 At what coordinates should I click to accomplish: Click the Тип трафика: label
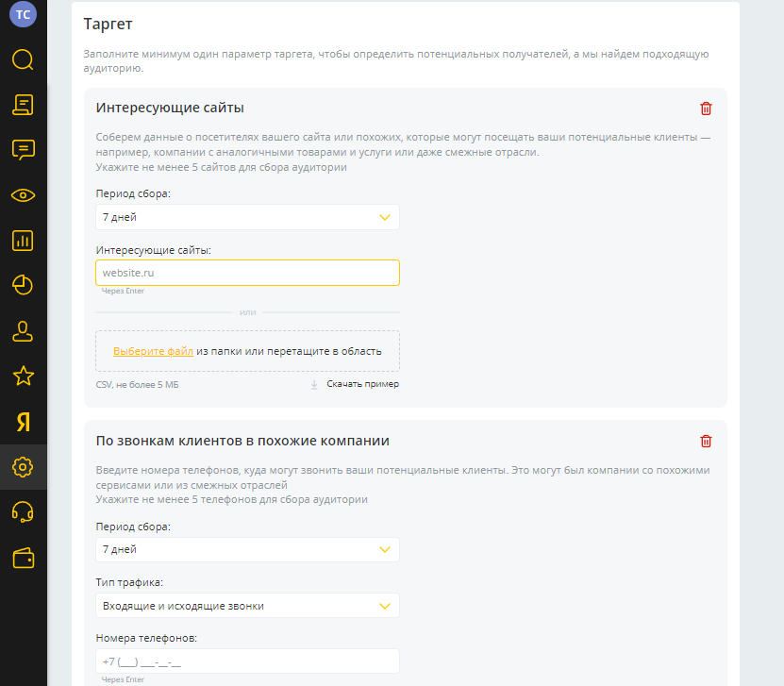coord(129,582)
